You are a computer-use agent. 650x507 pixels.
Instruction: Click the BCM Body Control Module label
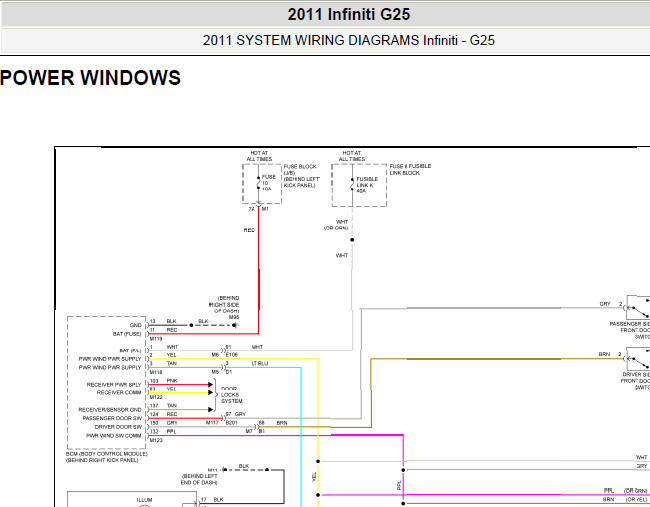click(107, 457)
